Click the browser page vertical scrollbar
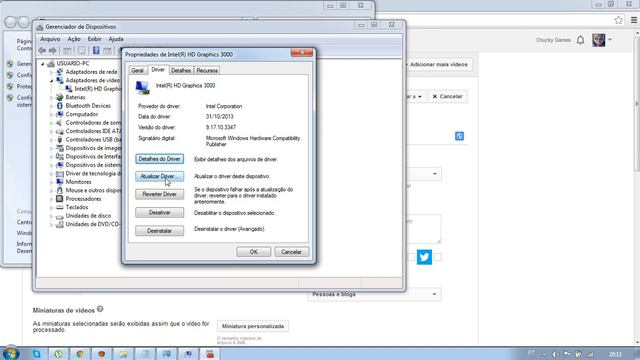 tap(637, 103)
